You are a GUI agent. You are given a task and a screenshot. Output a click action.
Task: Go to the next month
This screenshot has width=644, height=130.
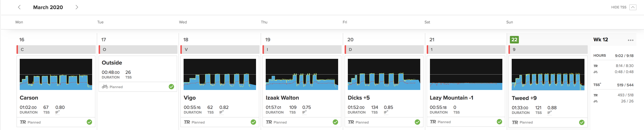coord(77,7)
